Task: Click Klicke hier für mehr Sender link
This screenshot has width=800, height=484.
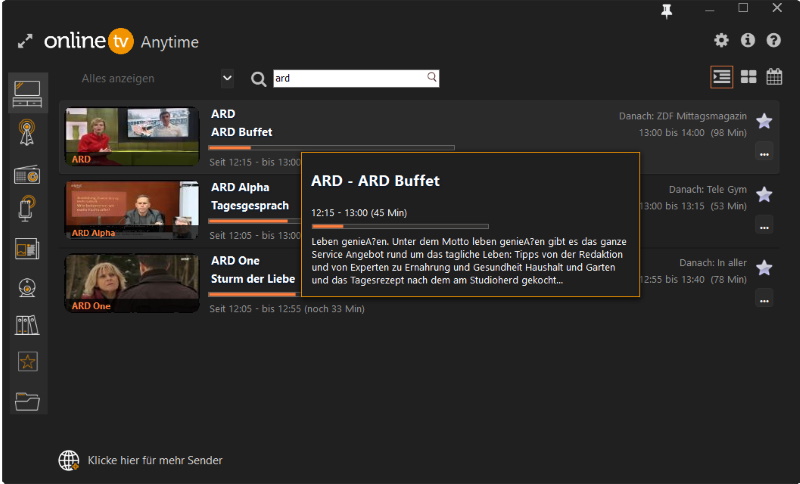Action: point(155,461)
